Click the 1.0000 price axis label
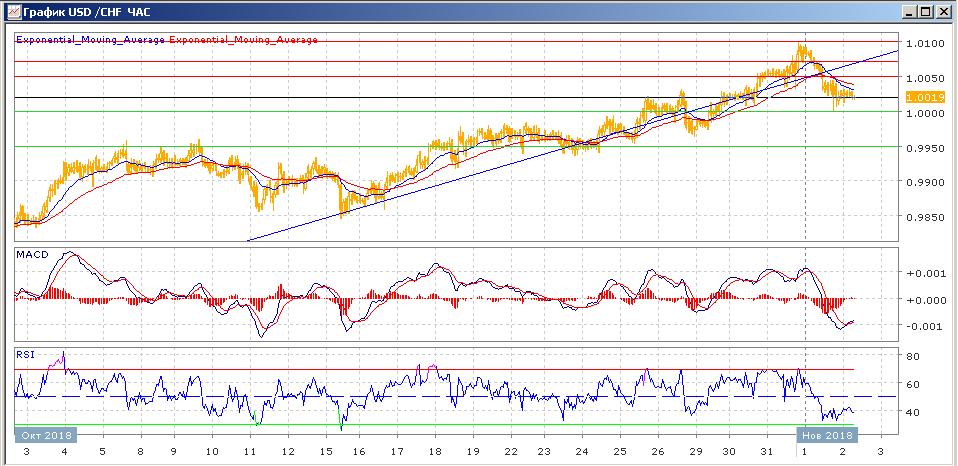 (x=927, y=113)
